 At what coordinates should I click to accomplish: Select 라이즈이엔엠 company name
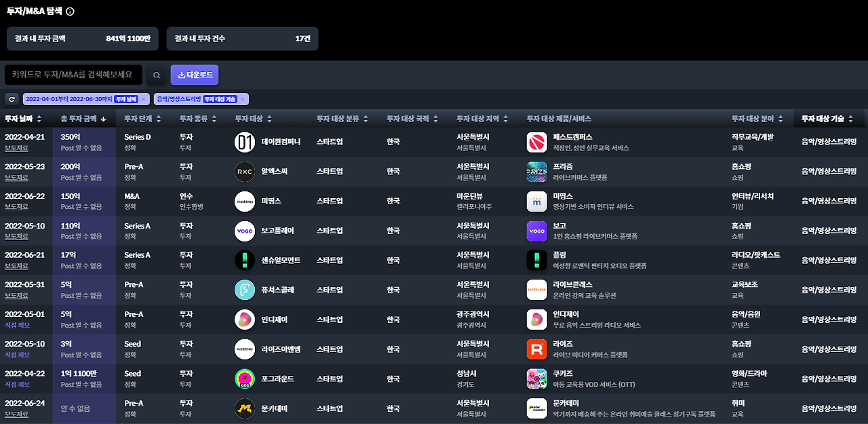click(281, 349)
